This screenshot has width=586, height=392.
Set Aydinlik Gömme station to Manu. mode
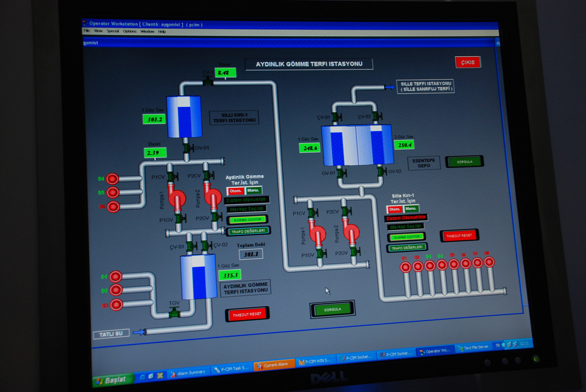pyautogui.click(x=254, y=190)
